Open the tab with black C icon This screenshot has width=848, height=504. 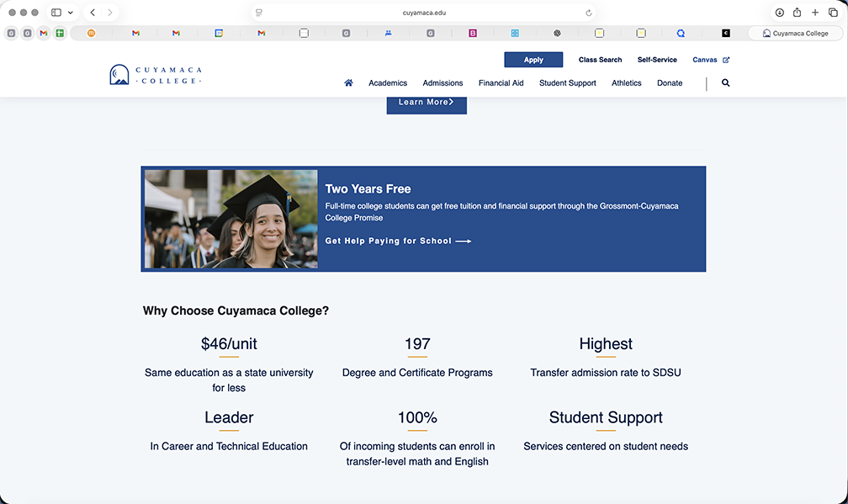click(726, 33)
